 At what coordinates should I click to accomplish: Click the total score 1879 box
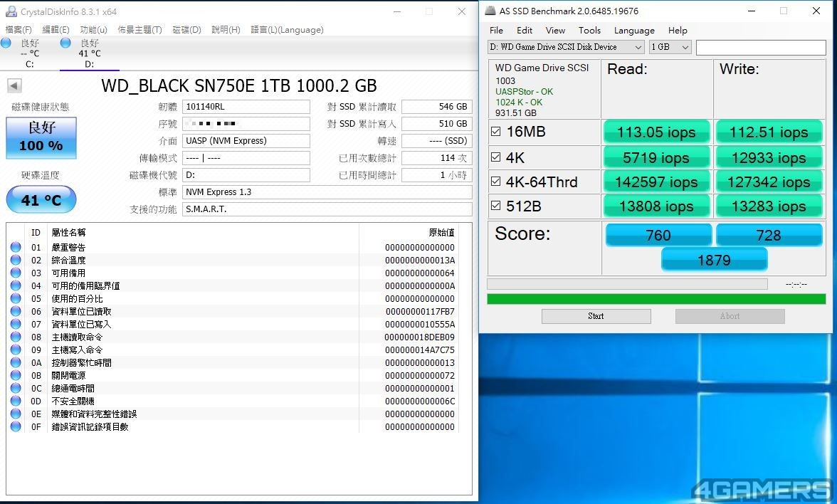click(x=715, y=260)
